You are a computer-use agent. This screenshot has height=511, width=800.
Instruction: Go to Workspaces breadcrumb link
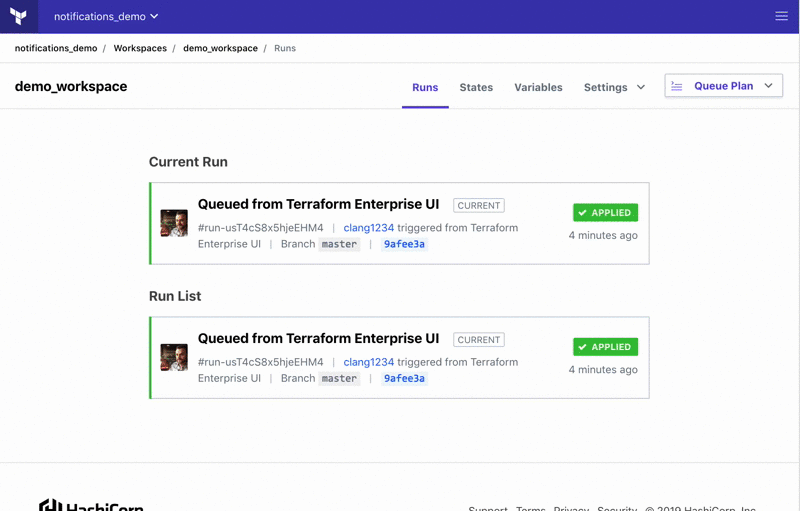click(140, 48)
